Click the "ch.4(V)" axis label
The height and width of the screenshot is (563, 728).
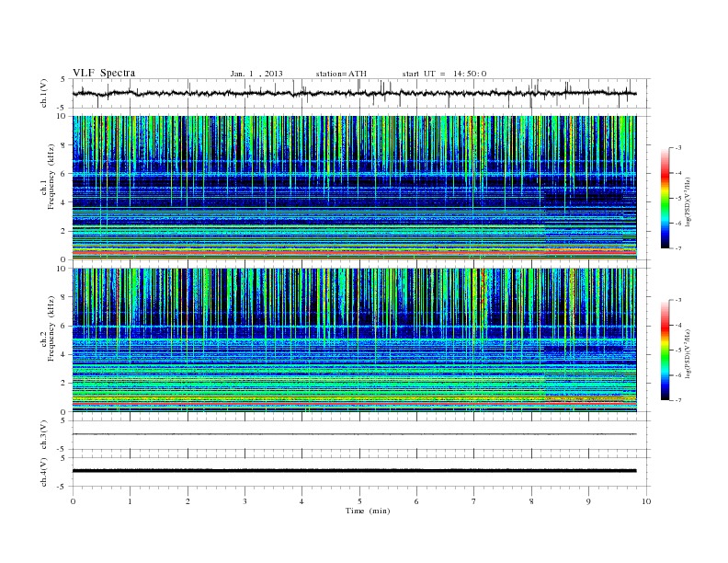tap(44, 472)
